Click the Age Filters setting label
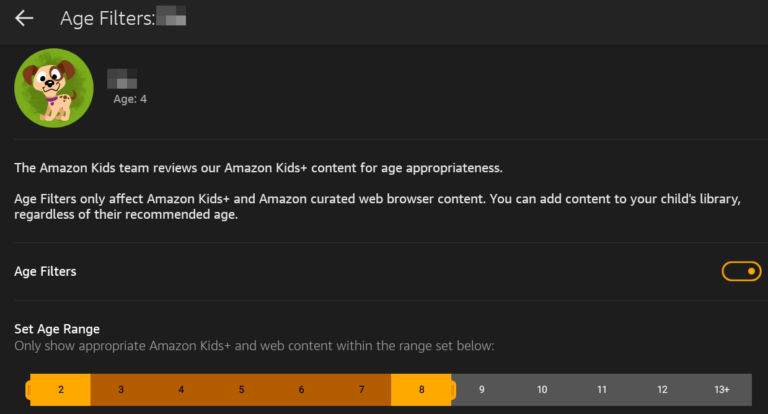The width and height of the screenshot is (768, 414). 46,271
